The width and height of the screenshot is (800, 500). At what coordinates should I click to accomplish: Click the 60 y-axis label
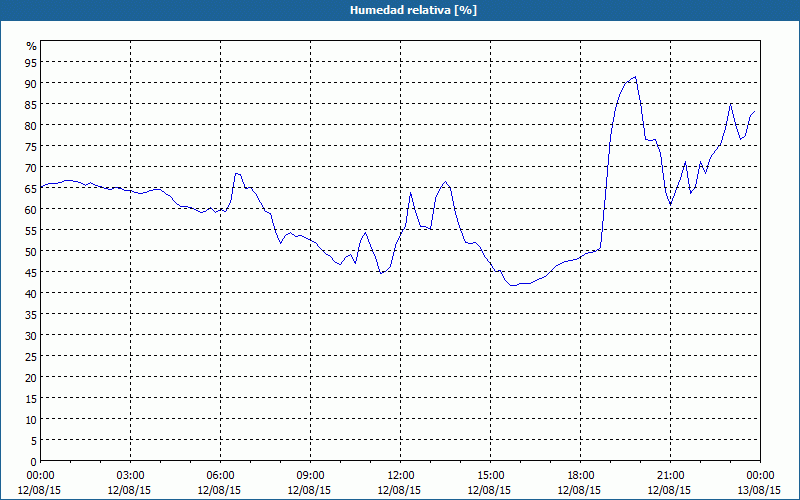pyautogui.click(x=31, y=209)
